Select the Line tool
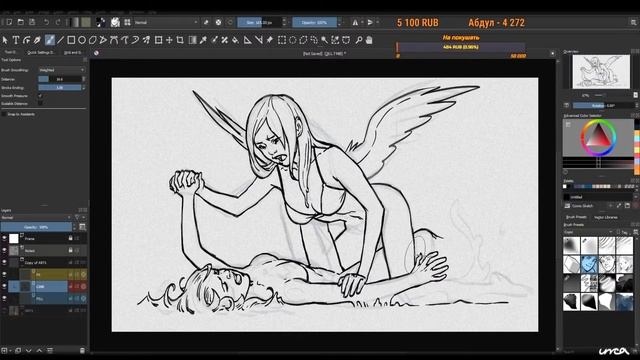The height and width of the screenshot is (360, 640). [60, 40]
